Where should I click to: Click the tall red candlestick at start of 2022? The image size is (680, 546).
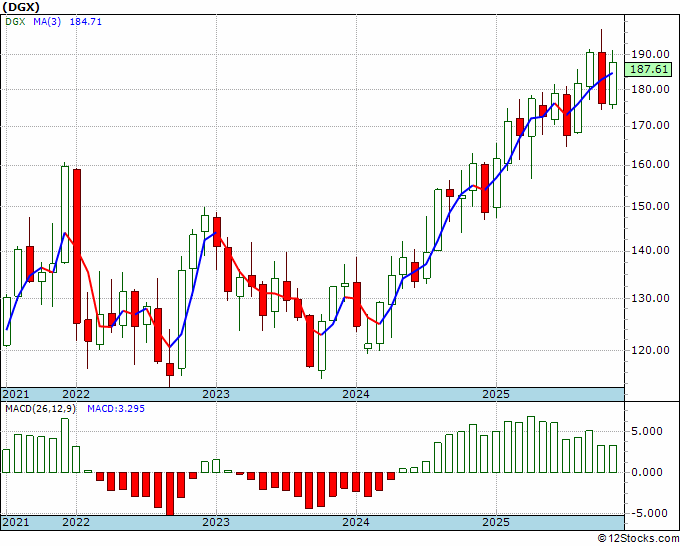(x=77, y=246)
